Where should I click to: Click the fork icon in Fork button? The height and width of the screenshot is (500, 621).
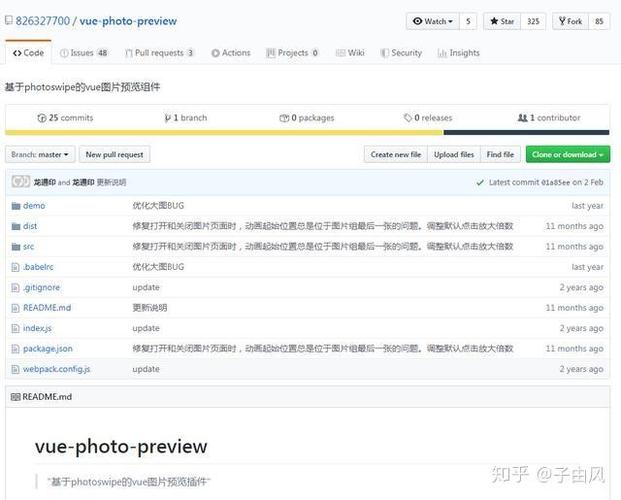point(562,21)
